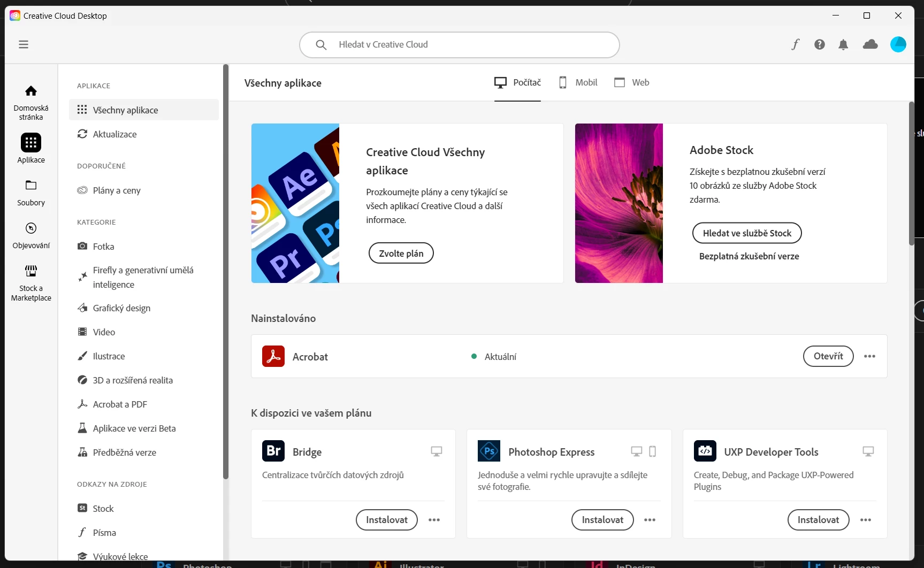Click the Photoshop Express app icon

coord(489,451)
